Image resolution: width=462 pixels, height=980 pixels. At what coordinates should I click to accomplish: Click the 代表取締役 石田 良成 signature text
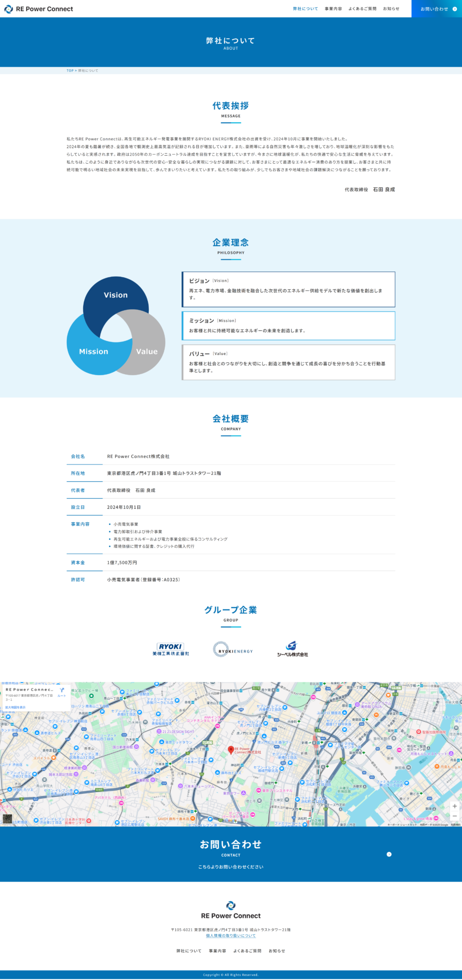point(370,189)
